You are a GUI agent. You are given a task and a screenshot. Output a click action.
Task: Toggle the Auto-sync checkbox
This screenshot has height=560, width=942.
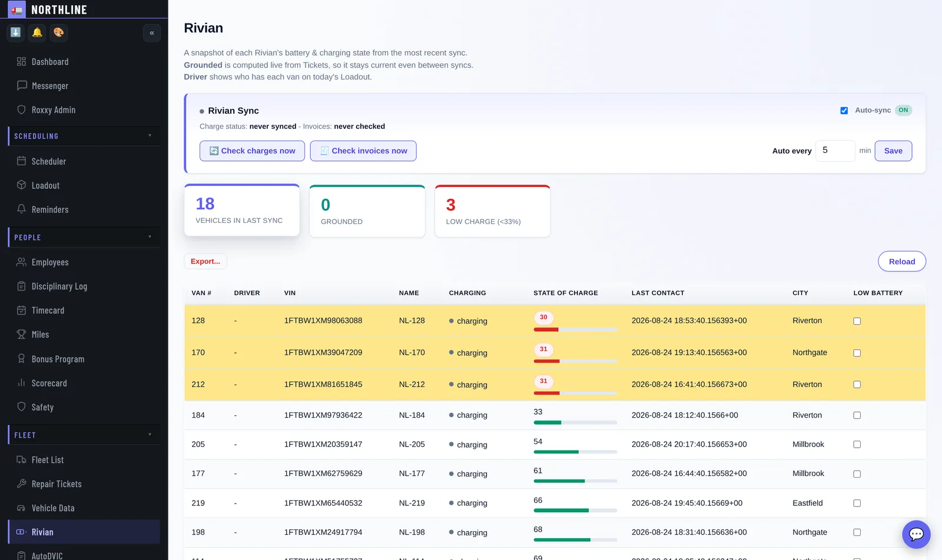tap(844, 111)
